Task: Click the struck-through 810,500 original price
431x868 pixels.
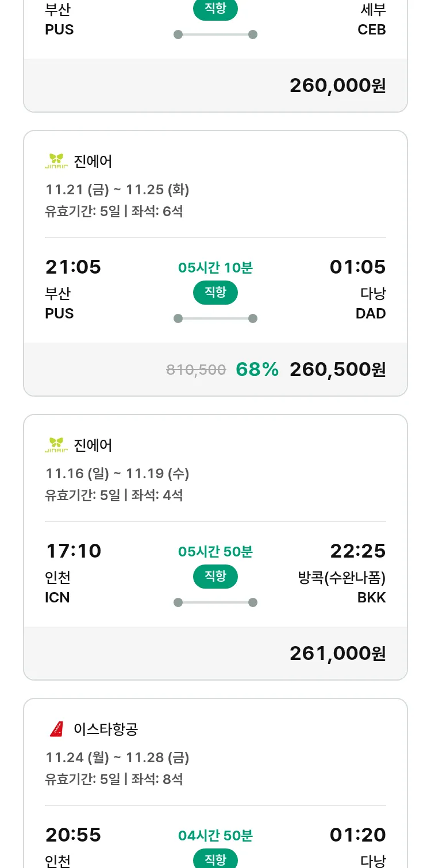Action: (x=196, y=370)
